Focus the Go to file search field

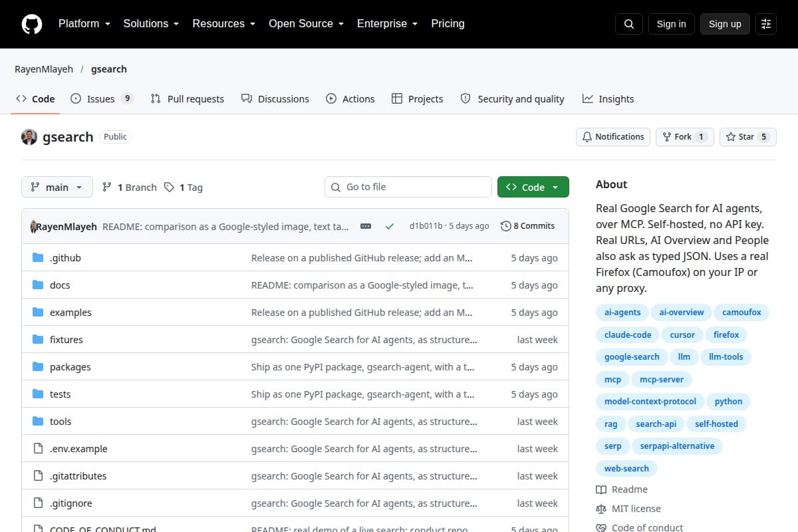(x=408, y=187)
